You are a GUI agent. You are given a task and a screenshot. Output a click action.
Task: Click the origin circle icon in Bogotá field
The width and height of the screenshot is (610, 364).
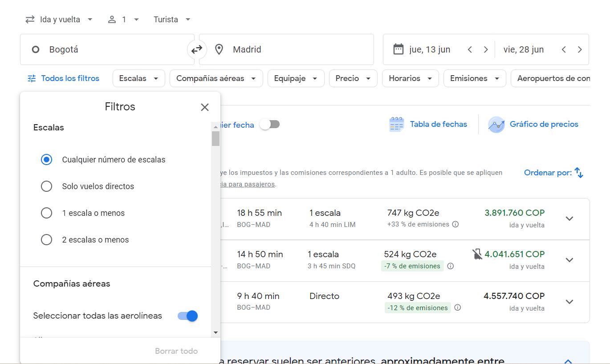pos(36,49)
